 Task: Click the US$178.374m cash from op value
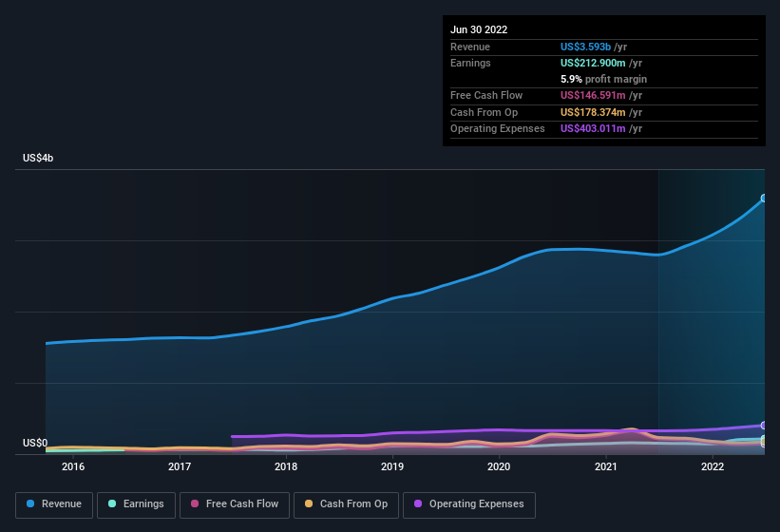coord(593,112)
